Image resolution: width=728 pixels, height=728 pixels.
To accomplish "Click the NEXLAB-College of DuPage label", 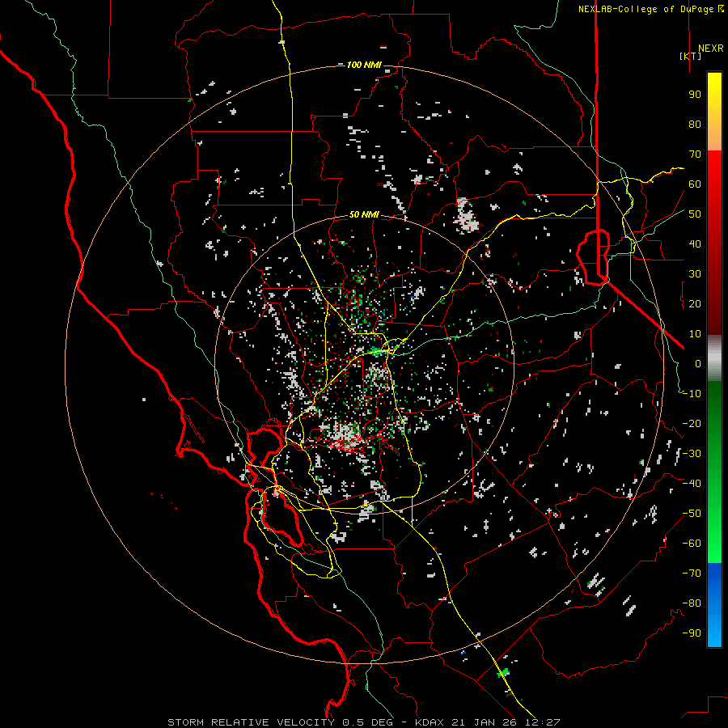I will (650, 9).
